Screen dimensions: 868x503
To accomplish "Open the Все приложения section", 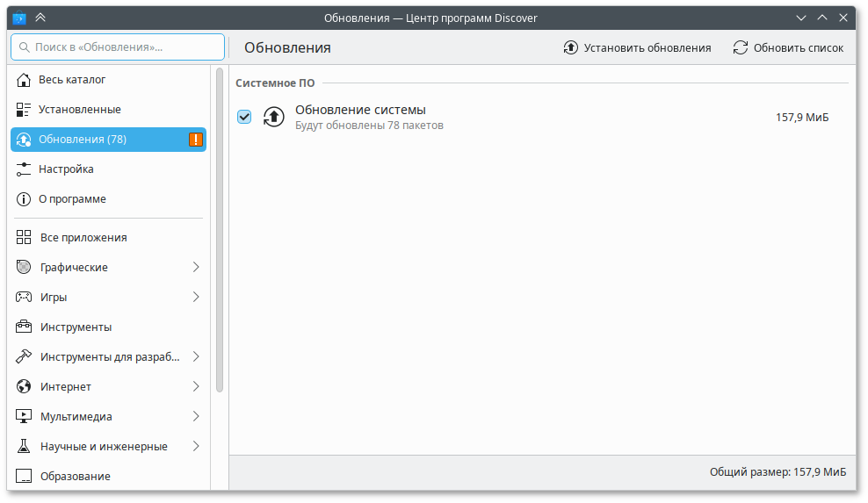I will (83, 238).
